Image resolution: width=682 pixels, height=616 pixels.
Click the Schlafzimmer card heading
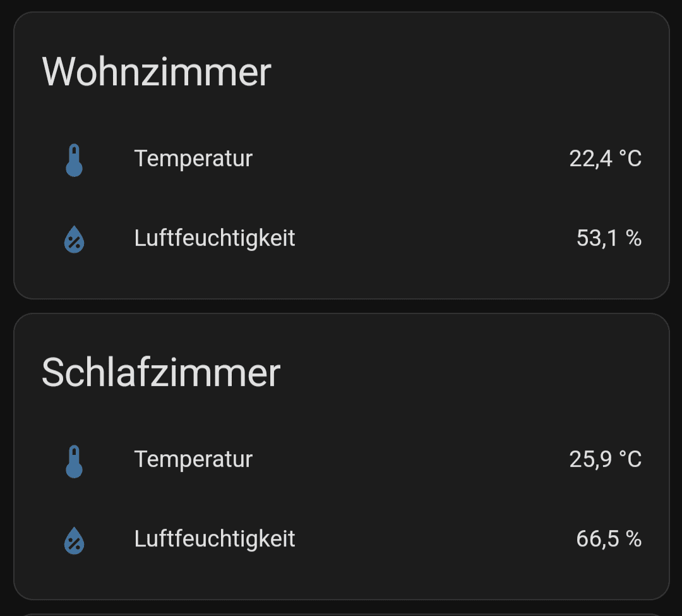click(161, 373)
